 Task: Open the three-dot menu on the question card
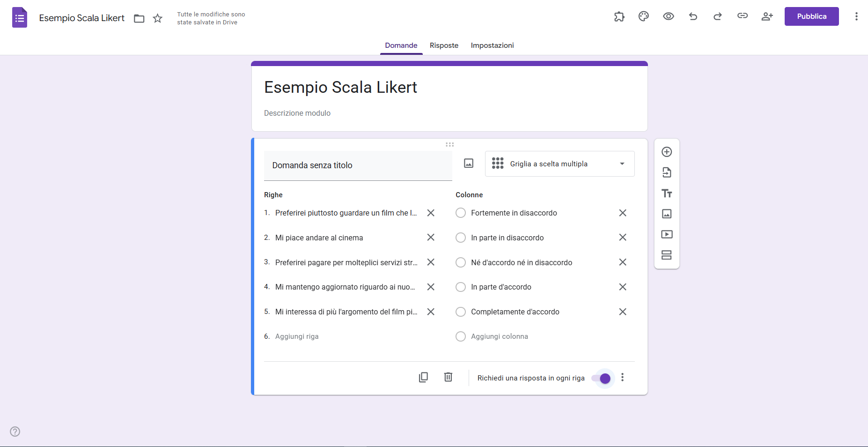pyautogui.click(x=622, y=377)
